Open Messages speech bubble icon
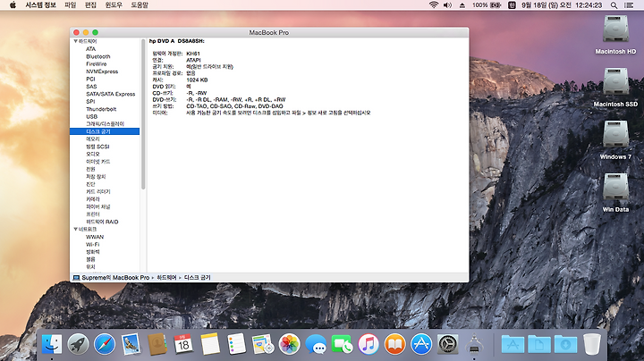Screen dimensions: 644x361 tap(316, 344)
